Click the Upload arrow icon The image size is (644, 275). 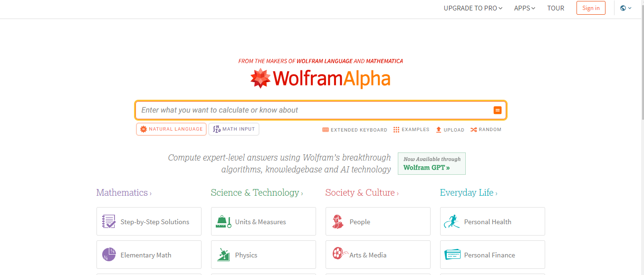coord(439,130)
